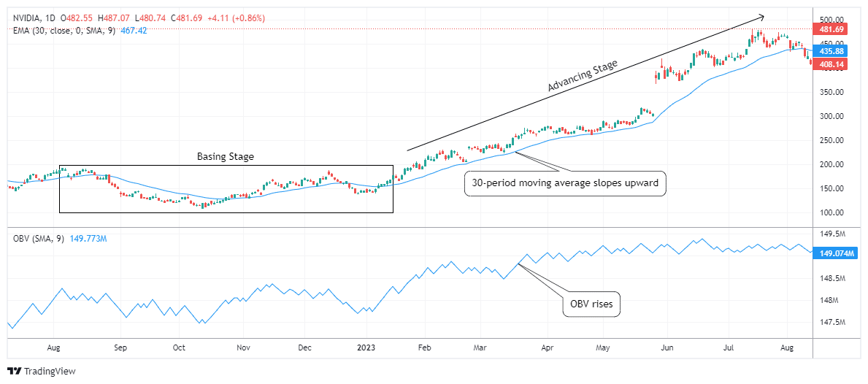Click the Nov time axis label
The height and width of the screenshot is (384, 868).
[244, 348]
